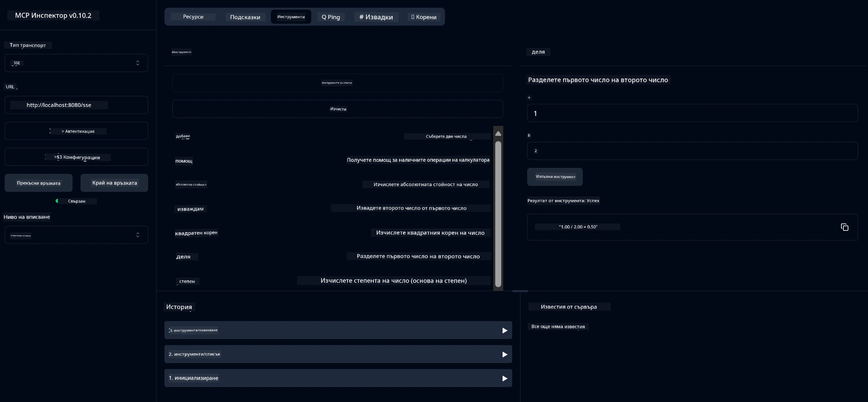Expand history entry 3 инструменти/повикване

[x=338, y=330]
